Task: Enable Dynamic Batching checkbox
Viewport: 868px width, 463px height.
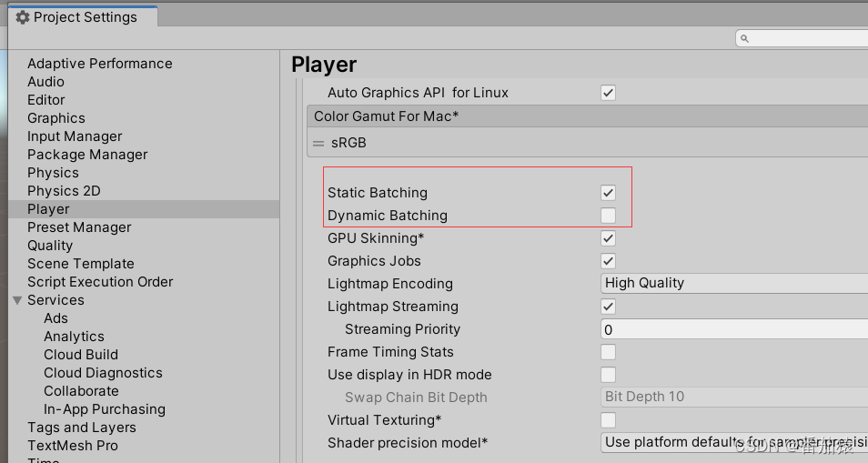Action: point(608,216)
